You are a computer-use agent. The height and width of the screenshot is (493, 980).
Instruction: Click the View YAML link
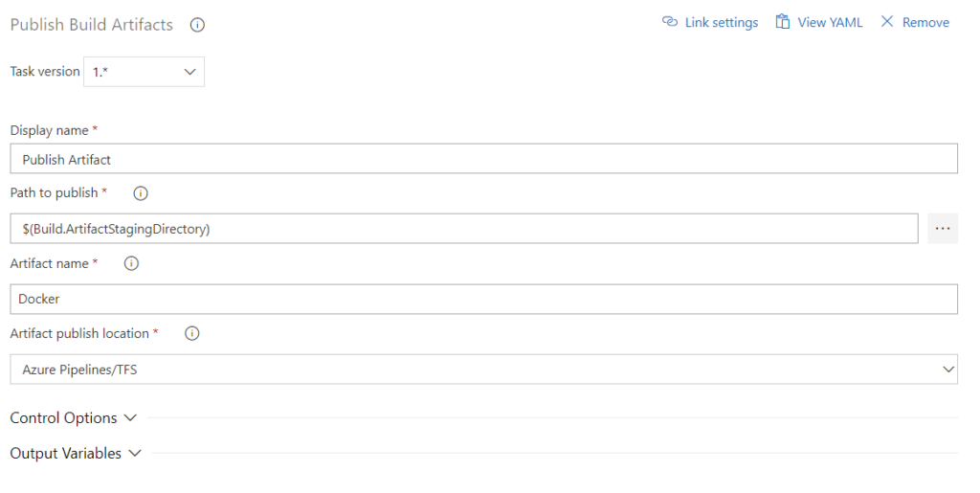click(x=830, y=22)
